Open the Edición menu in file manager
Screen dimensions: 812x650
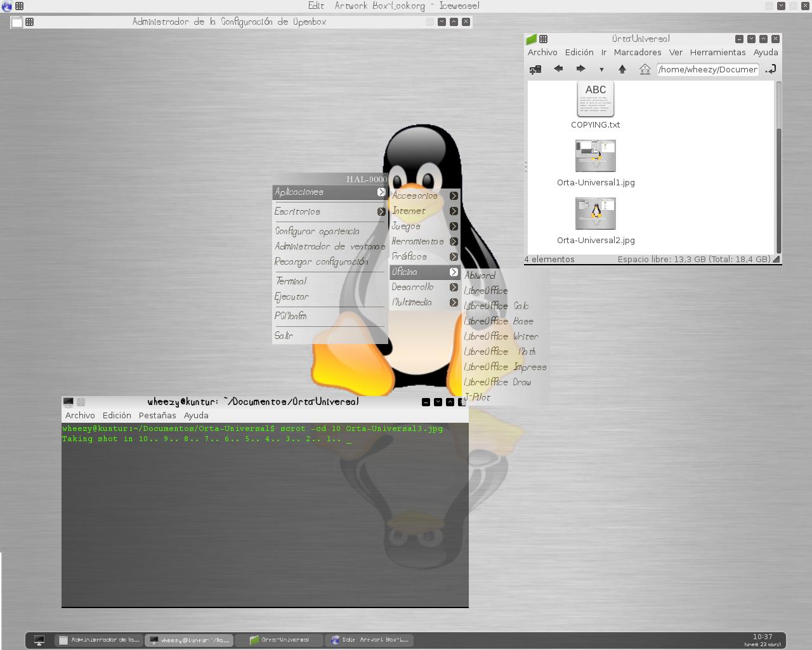[x=579, y=52]
